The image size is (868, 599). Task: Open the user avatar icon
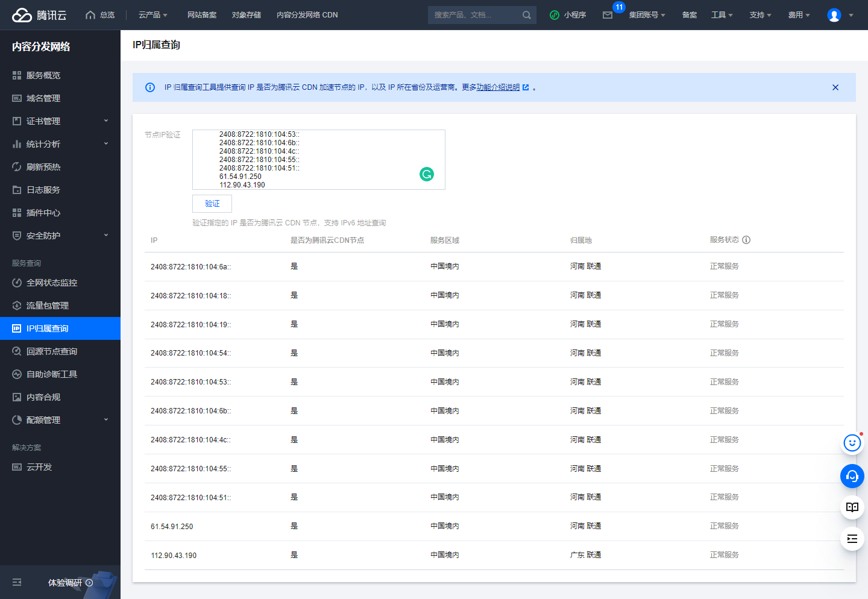pos(834,15)
